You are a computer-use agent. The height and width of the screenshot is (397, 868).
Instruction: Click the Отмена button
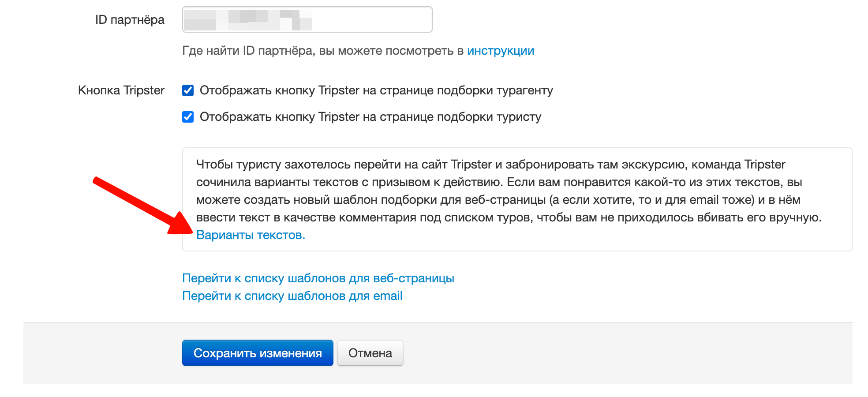tap(370, 353)
